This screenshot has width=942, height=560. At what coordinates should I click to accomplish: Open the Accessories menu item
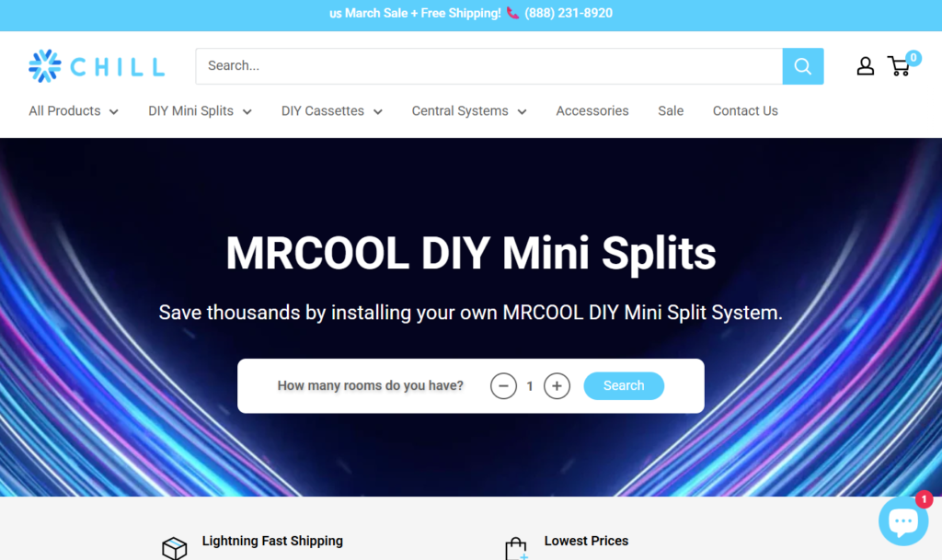(x=592, y=111)
